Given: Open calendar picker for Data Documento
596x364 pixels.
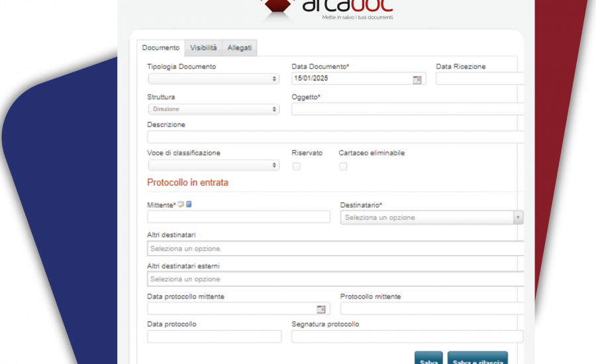Looking at the screenshot, I should [417, 80].
